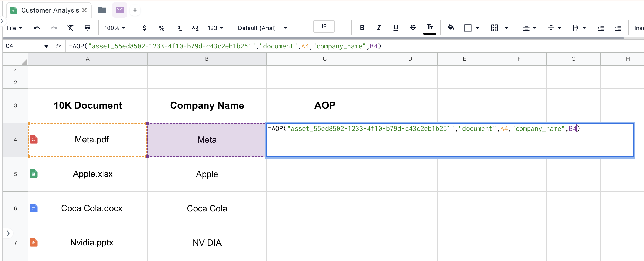Close the Customer Analysis tab
The image size is (644, 261).
pos(84,10)
